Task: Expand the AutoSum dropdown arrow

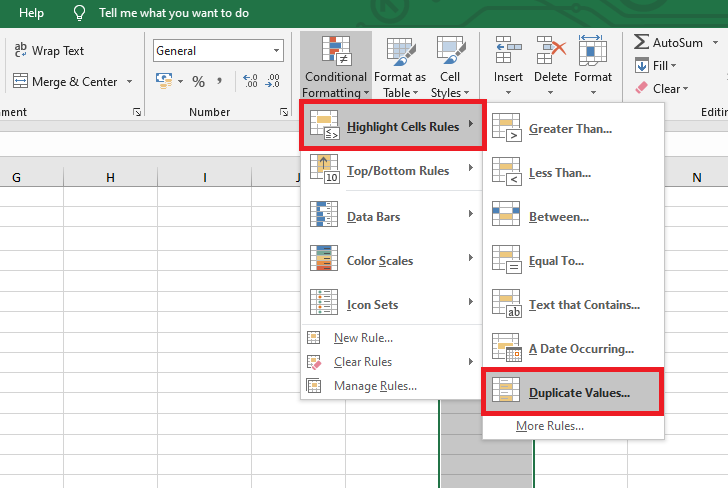Action: 714,43
